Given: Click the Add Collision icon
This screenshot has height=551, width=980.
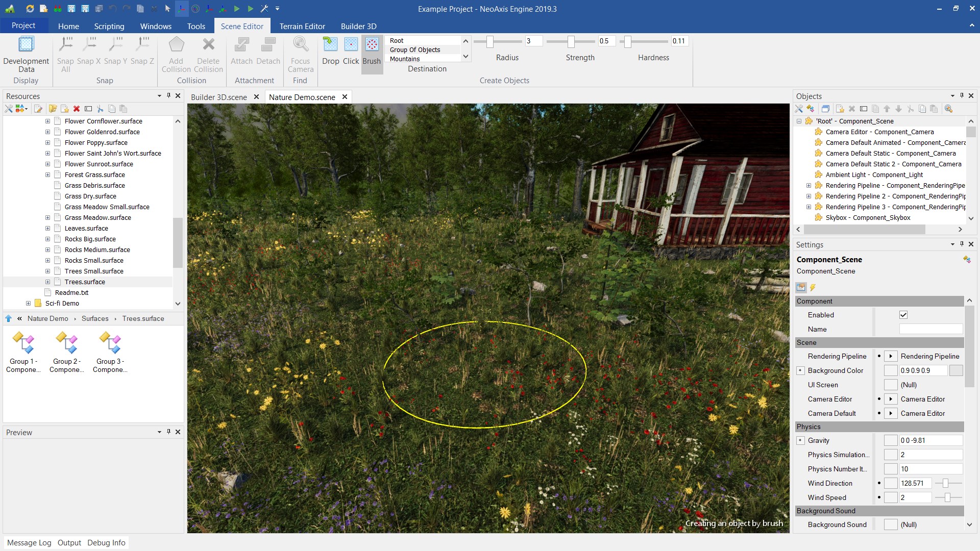Looking at the screenshot, I should pyautogui.click(x=176, y=55).
